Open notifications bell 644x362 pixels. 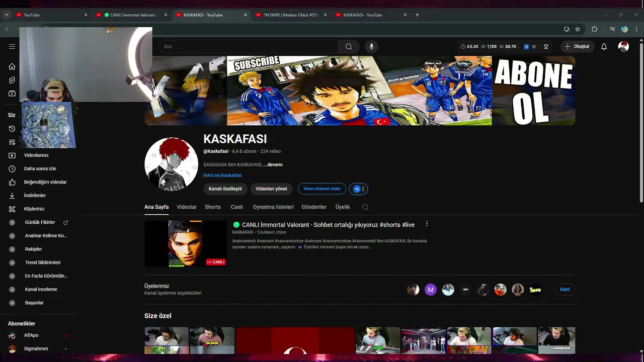(604, 46)
